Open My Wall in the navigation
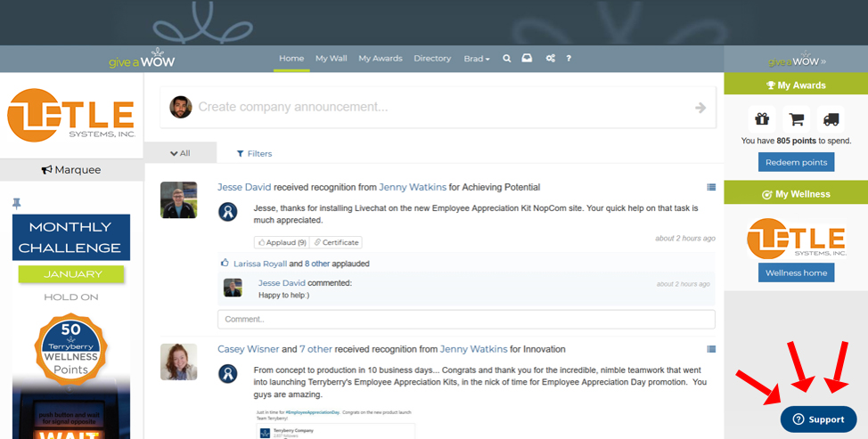Image resolution: width=868 pixels, height=439 pixels. click(x=331, y=59)
